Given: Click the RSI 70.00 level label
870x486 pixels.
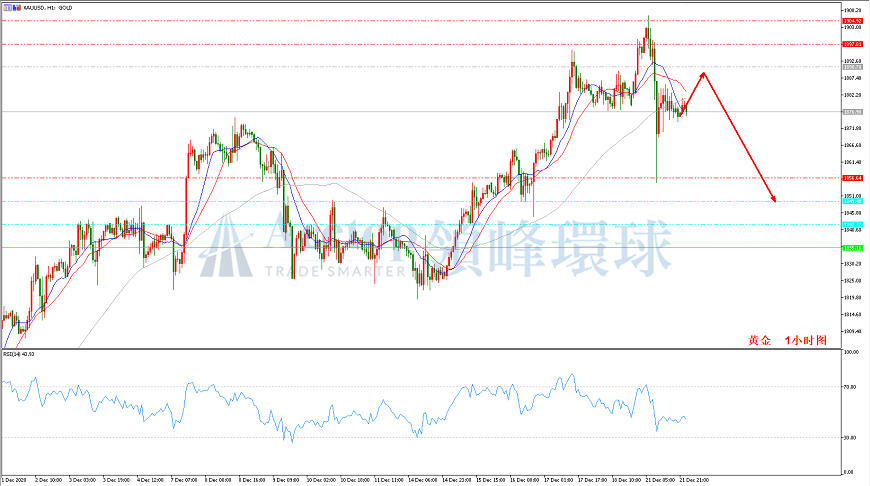Looking at the screenshot, I should coord(850,387).
